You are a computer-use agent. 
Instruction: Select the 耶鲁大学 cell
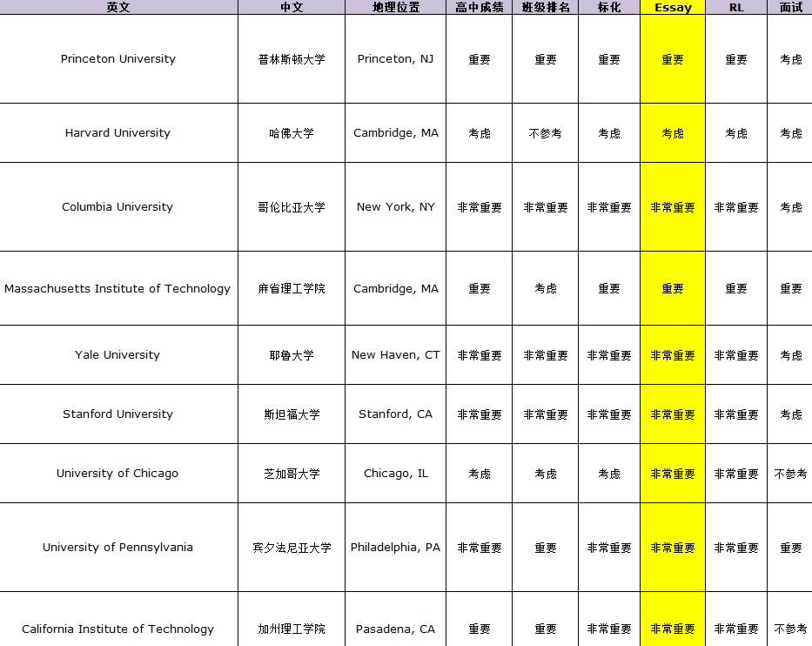coord(292,355)
